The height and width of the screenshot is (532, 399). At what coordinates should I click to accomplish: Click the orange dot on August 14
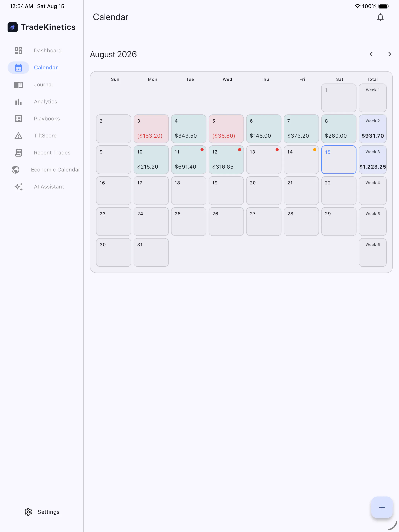tap(315, 150)
